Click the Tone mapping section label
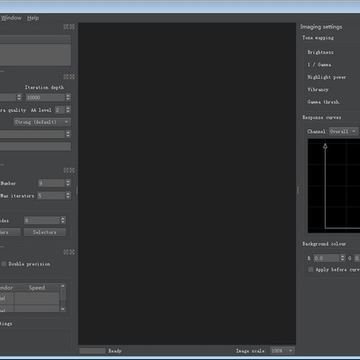The height and width of the screenshot is (360, 360). click(318, 38)
